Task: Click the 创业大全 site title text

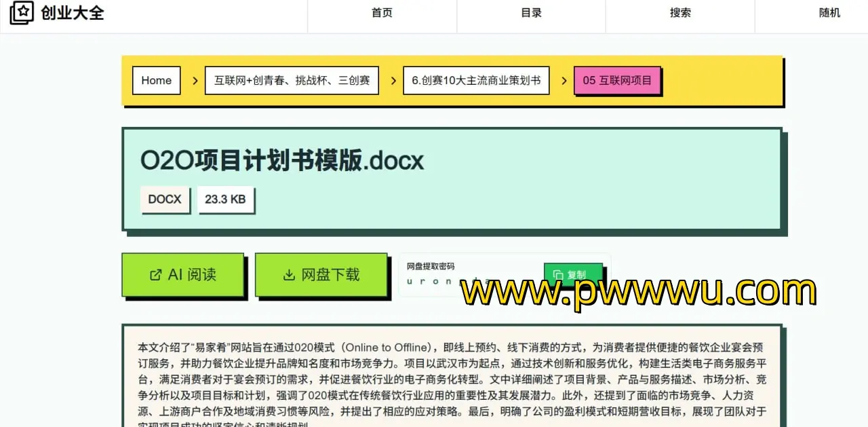Action: point(73,13)
